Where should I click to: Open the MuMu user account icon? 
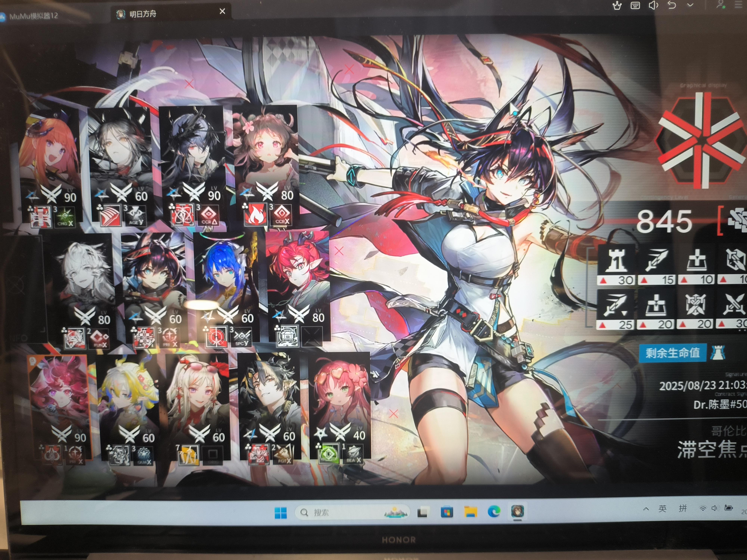coord(720,4)
